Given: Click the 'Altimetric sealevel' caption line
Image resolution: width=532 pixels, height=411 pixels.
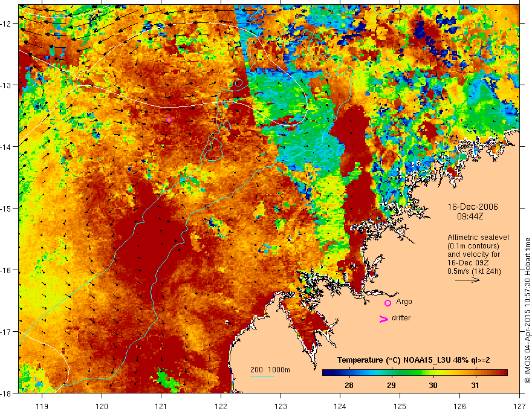Looking at the screenshot, I should click(x=478, y=238).
